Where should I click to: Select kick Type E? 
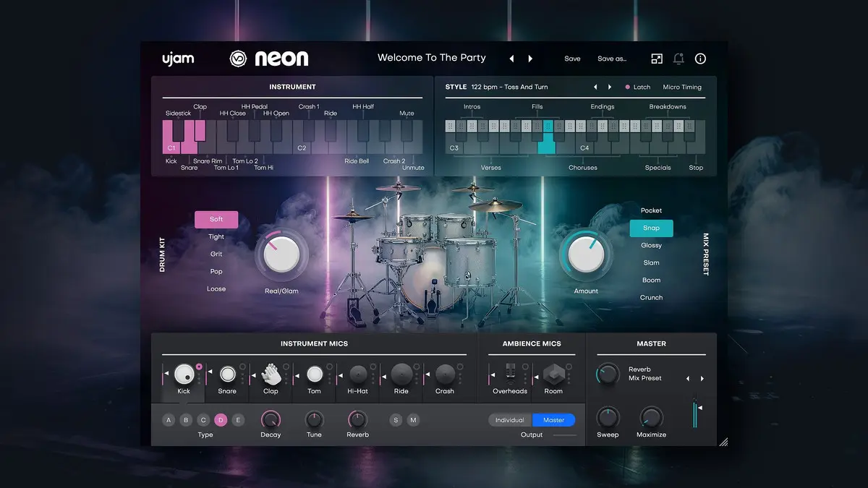[x=238, y=420]
